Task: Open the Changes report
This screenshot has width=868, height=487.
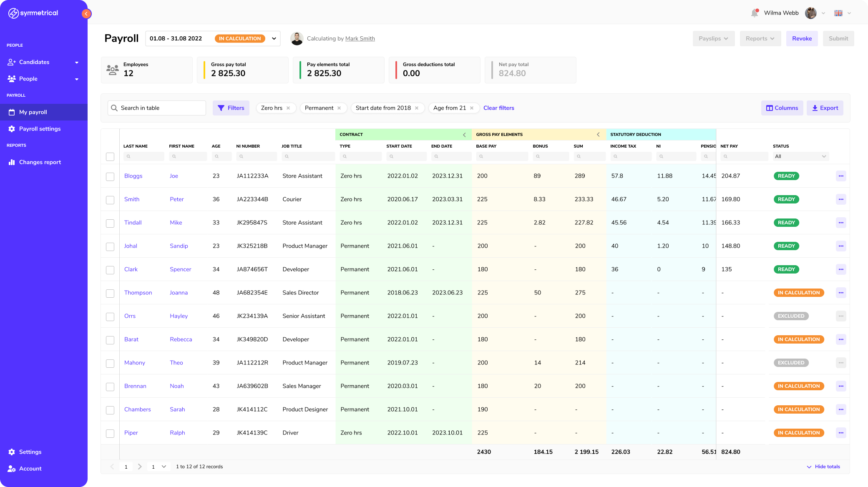Action: 40,162
